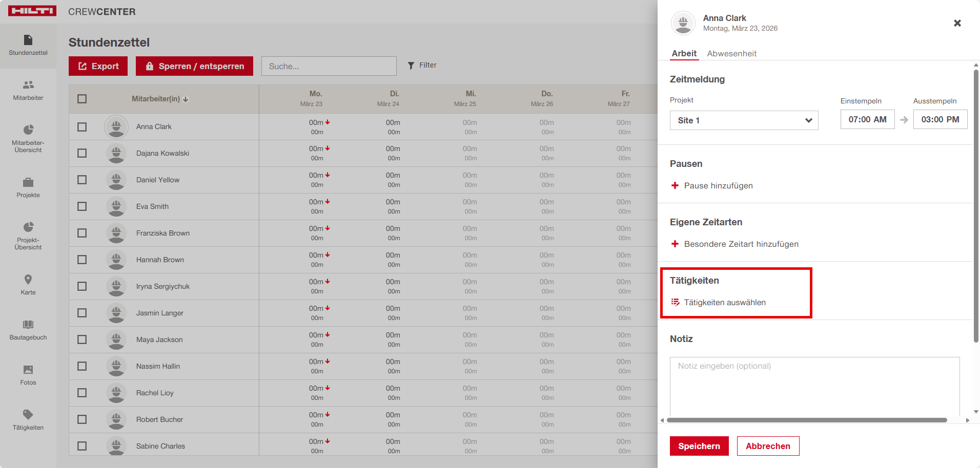The width and height of the screenshot is (980, 468).
Task: Select the Arbeit tab
Action: [684, 53]
